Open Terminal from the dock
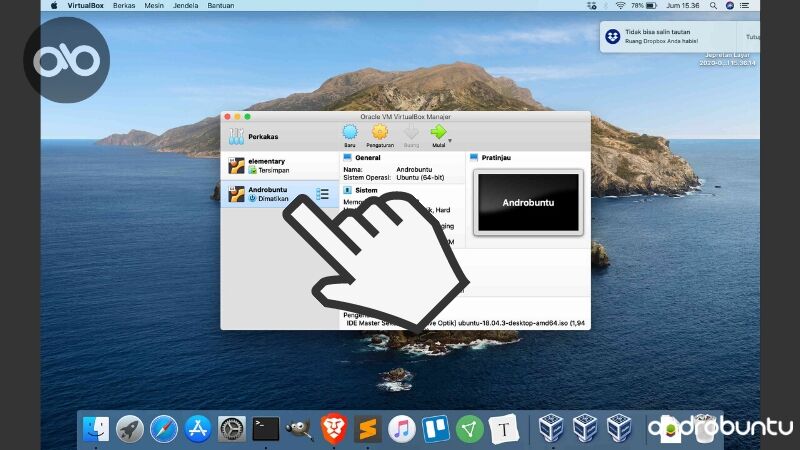 [266, 429]
